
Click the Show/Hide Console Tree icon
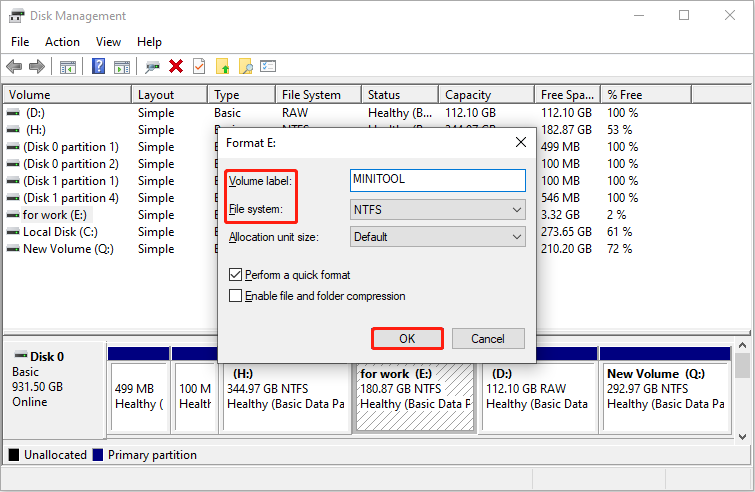coord(68,67)
